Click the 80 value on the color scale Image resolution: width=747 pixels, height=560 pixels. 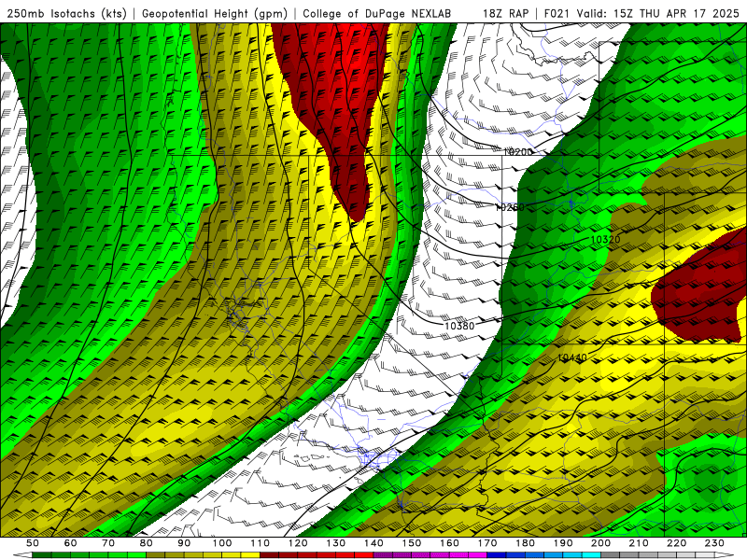pyautogui.click(x=147, y=543)
